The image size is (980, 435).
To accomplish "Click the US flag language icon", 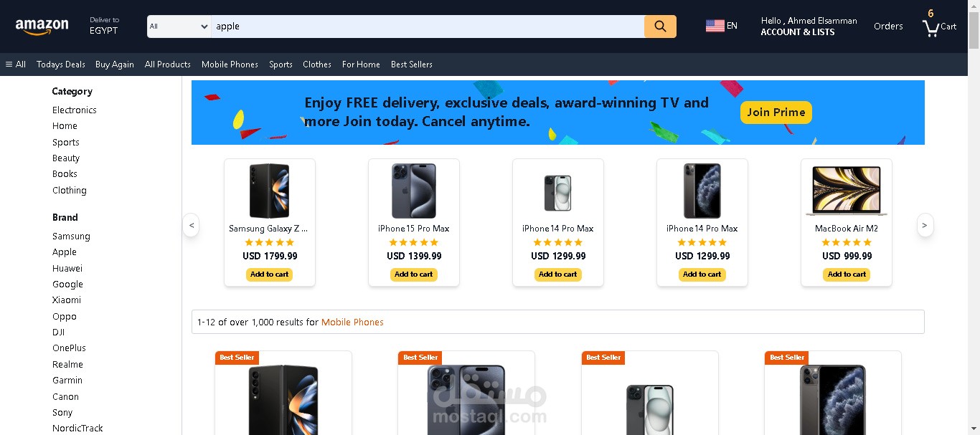I will click(715, 26).
